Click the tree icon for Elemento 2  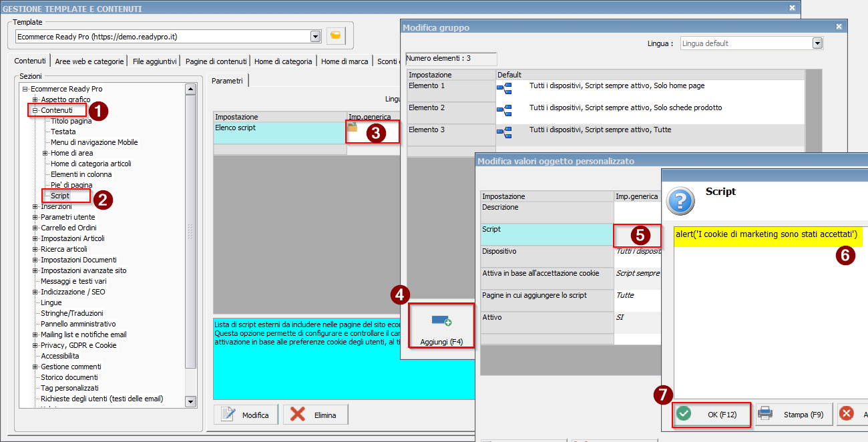click(503, 111)
